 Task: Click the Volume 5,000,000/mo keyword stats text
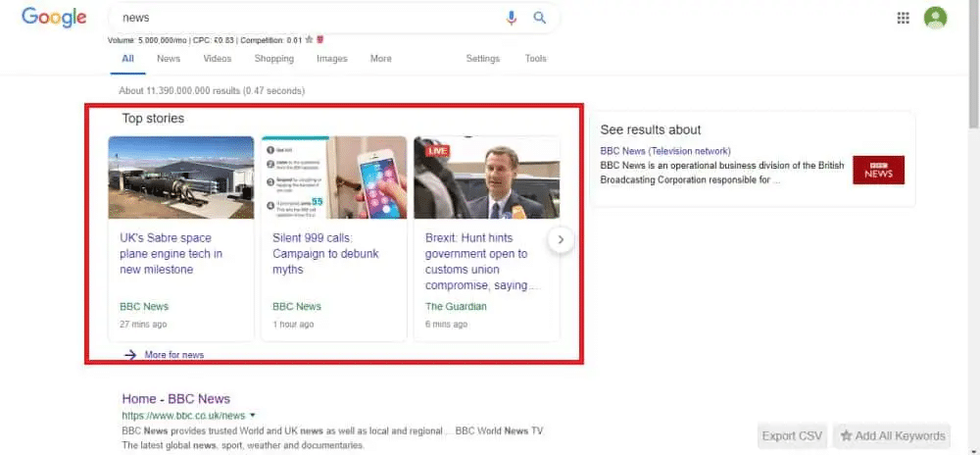(x=205, y=39)
